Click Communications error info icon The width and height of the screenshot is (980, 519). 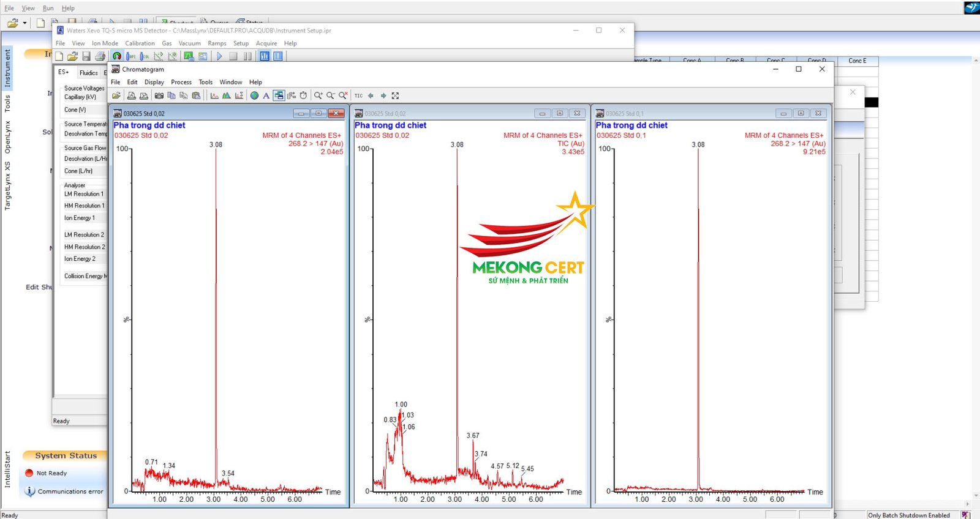pyautogui.click(x=29, y=491)
